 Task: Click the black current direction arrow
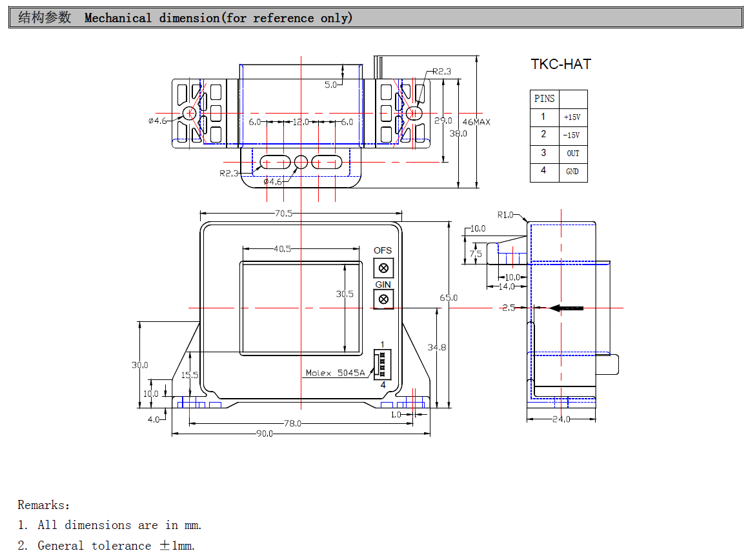click(x=566, y=308)
